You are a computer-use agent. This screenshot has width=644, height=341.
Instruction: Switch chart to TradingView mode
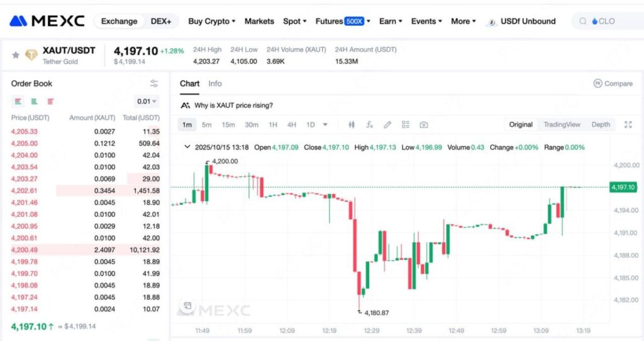click(x=562, y=124)
